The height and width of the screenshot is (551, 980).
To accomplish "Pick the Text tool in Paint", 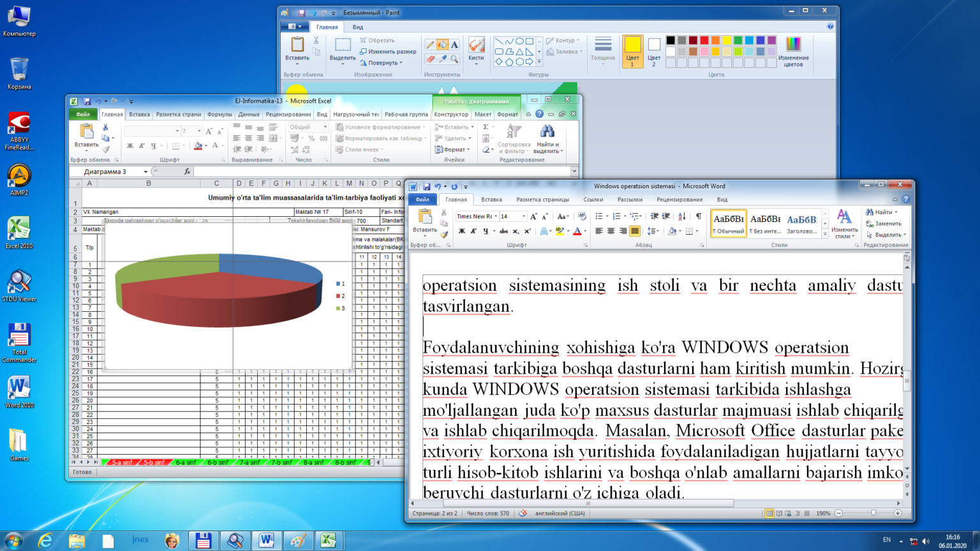I will [454, 45].
